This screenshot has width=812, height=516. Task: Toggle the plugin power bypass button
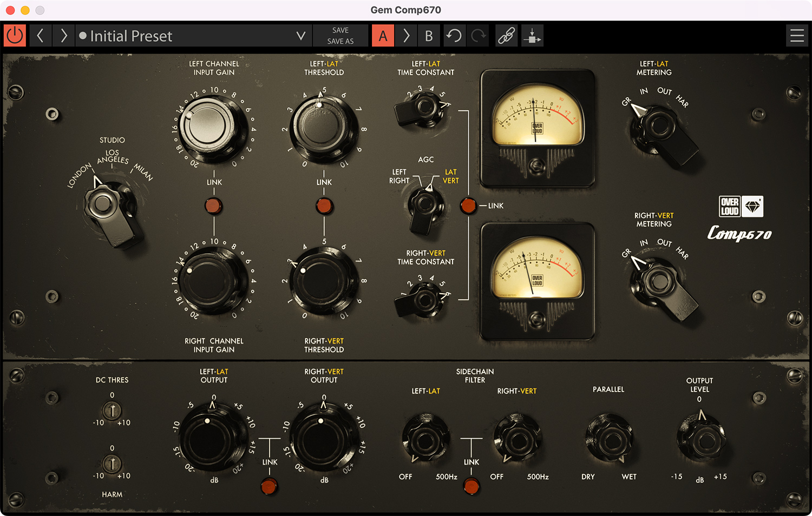click(x=15, y=36)
